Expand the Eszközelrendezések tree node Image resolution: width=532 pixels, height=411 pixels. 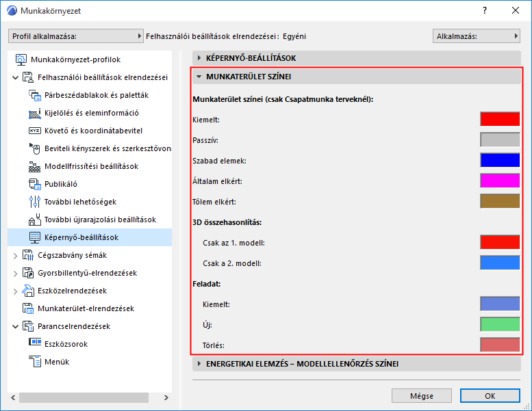pos(15,291)
